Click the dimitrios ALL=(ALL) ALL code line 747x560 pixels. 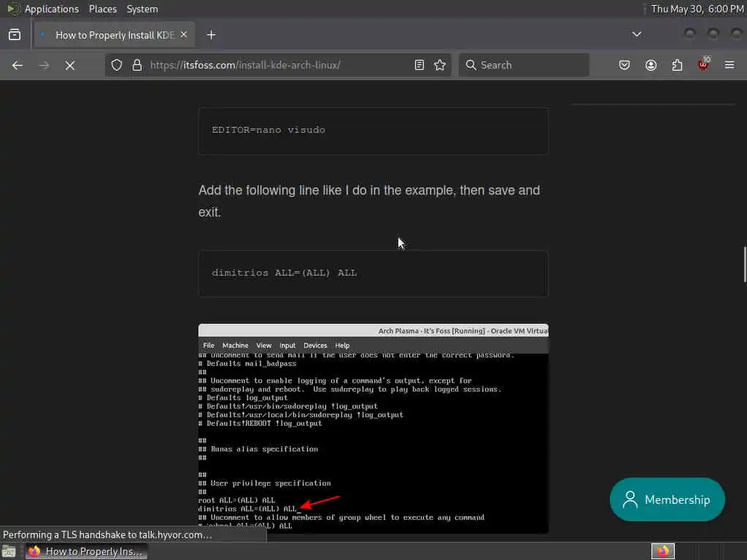[x=285, y=273]
